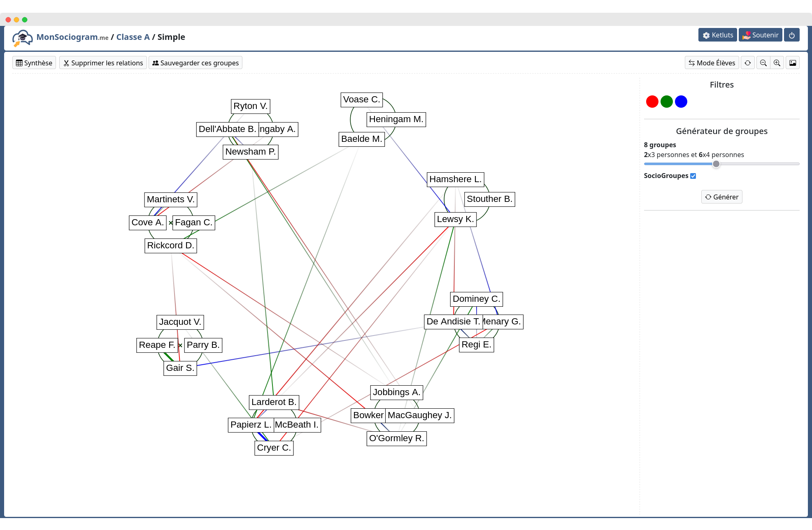Click Sauvegarder ces groupes
812x530 pixels.
195,63
